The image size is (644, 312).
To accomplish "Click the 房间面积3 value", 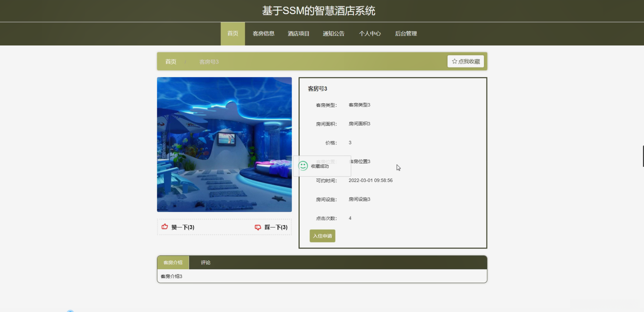I will pyautogui.click(x=360, y=124).
